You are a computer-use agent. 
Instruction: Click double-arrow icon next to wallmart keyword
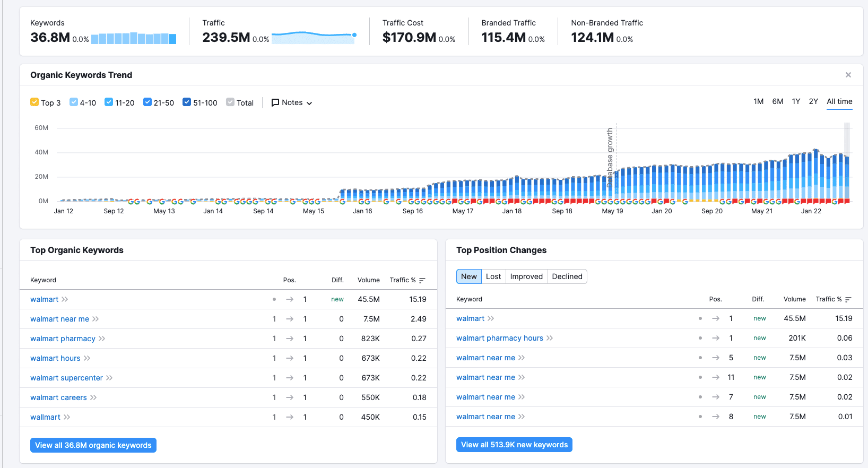pyautogui.click(x=67, y=417)
